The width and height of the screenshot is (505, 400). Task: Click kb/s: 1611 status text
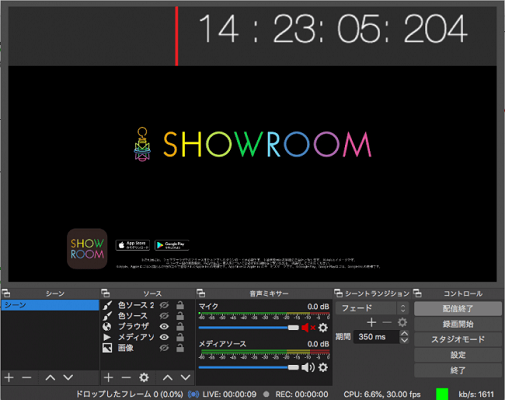[x=476, y=394]
